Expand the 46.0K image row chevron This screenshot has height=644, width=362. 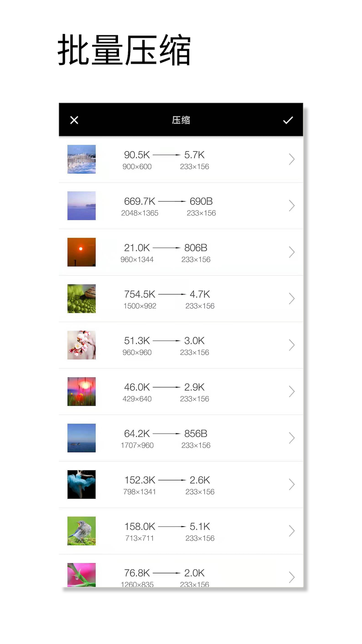pos(292,391)
